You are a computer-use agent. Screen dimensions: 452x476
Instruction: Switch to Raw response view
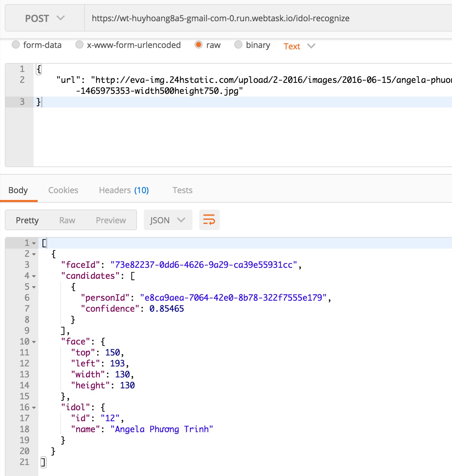pos(67,220)
